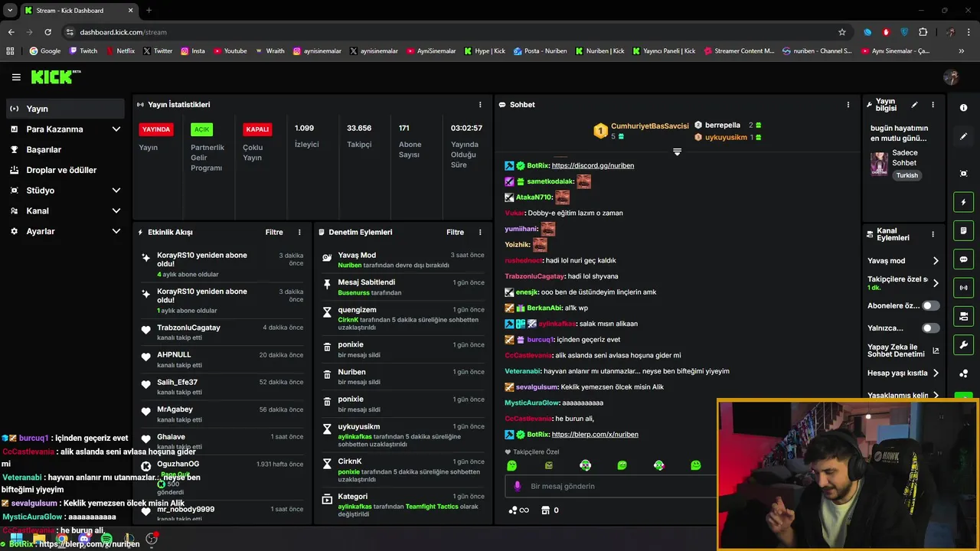Image resolution: width=980 pixels, height=551 pixels.
Task: Click the Yavaş Mod moderation log entry
Action: [402, 260]
